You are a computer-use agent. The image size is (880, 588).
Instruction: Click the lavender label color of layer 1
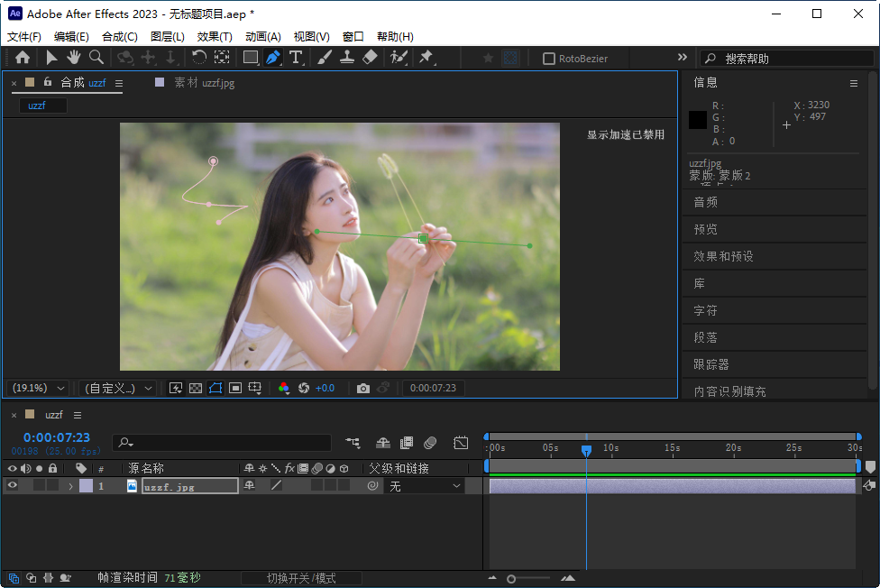(86, 486)
